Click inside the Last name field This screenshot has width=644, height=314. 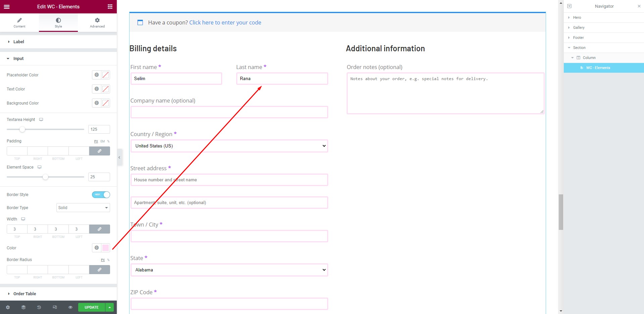(x=282, y=78)
